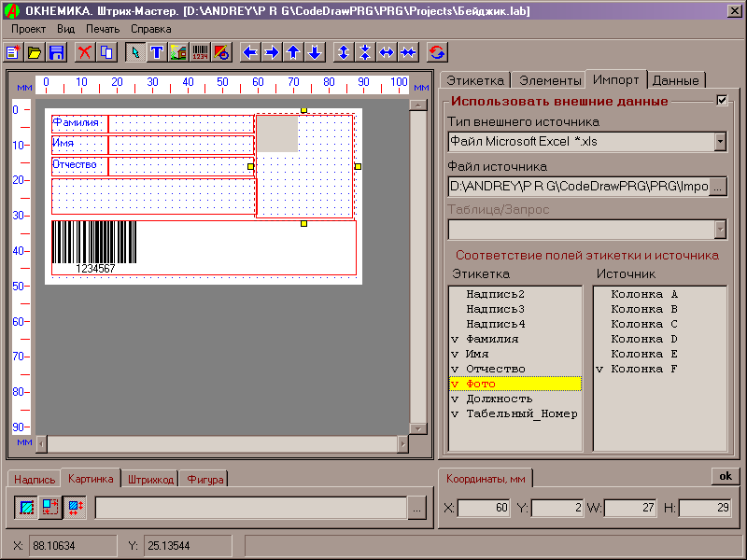The height and width of the screenshot is (560, 747).
Task: Switch to the Элементы tab
Action: pos(550,80)
